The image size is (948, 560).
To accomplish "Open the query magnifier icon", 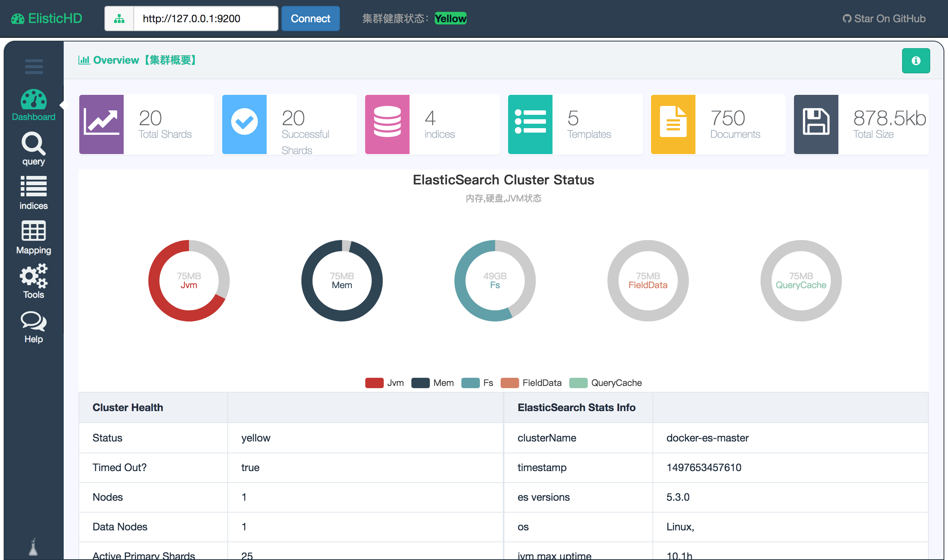I will click(x=34, y=143).
